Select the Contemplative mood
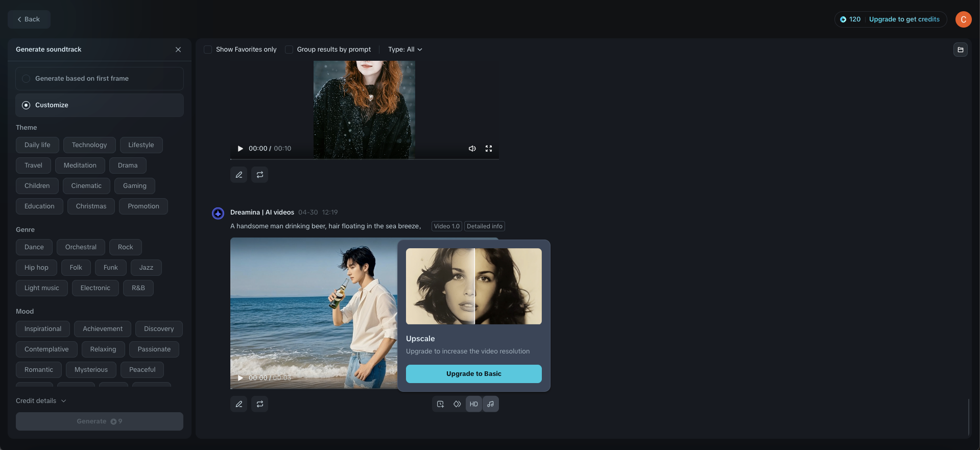 click(x=46, y=349)
